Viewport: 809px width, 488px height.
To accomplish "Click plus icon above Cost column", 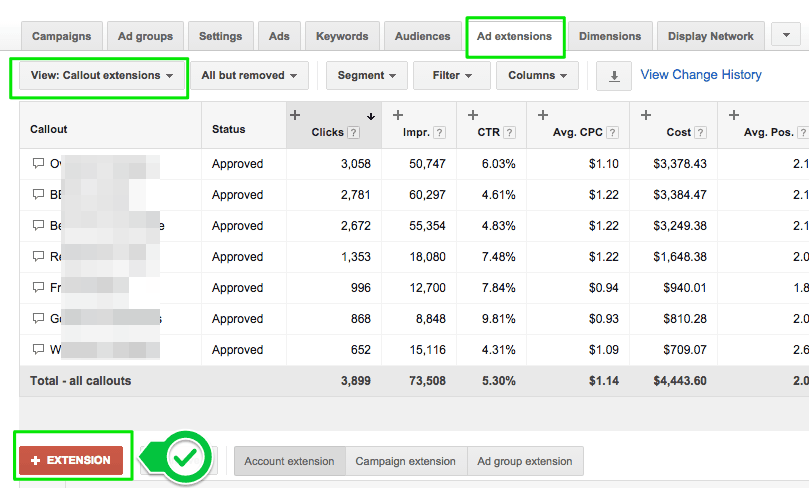I will (x=645, y=115).
